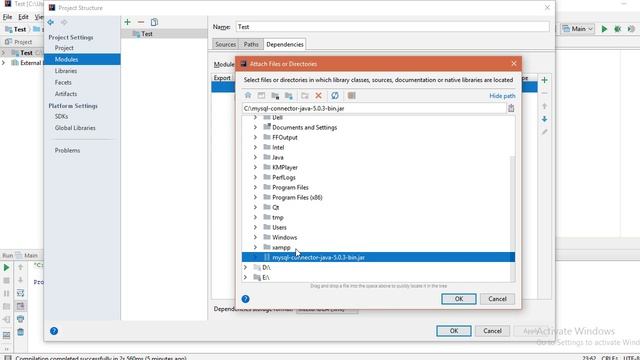Open File menu

point(7,17)
